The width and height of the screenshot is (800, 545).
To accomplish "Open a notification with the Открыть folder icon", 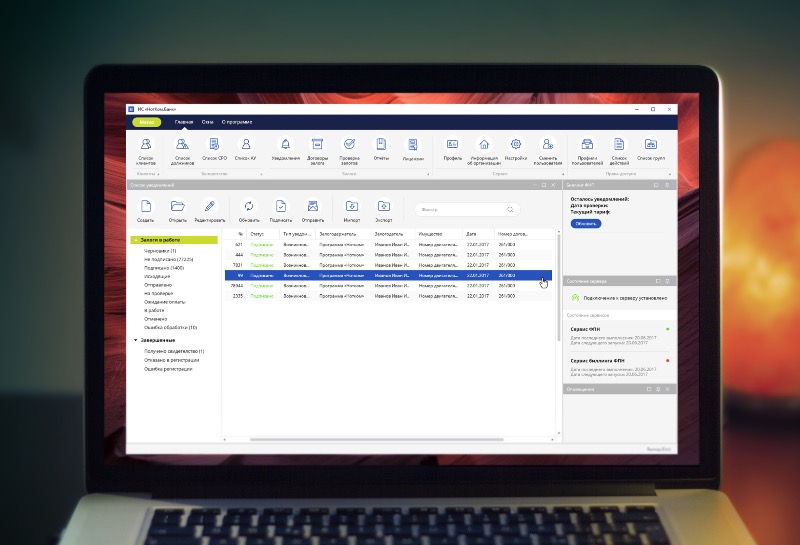I will (177, 206).
